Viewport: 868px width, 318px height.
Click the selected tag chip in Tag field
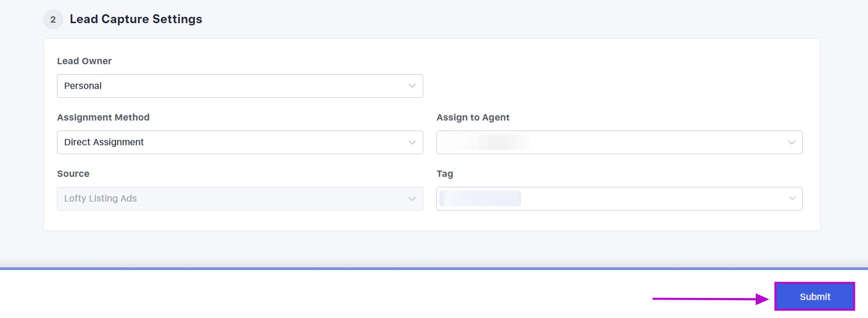tap(480, 198)
